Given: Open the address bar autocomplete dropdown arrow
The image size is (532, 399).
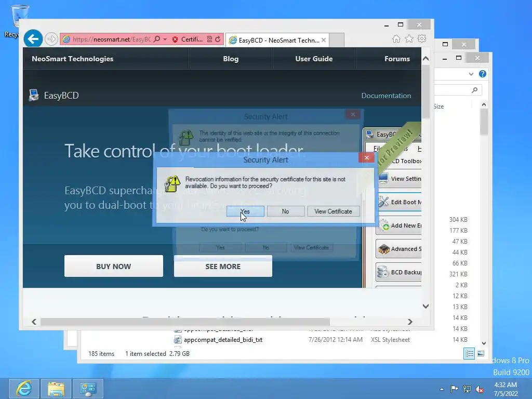Looking at the screenshot, I should coord(165,39).
